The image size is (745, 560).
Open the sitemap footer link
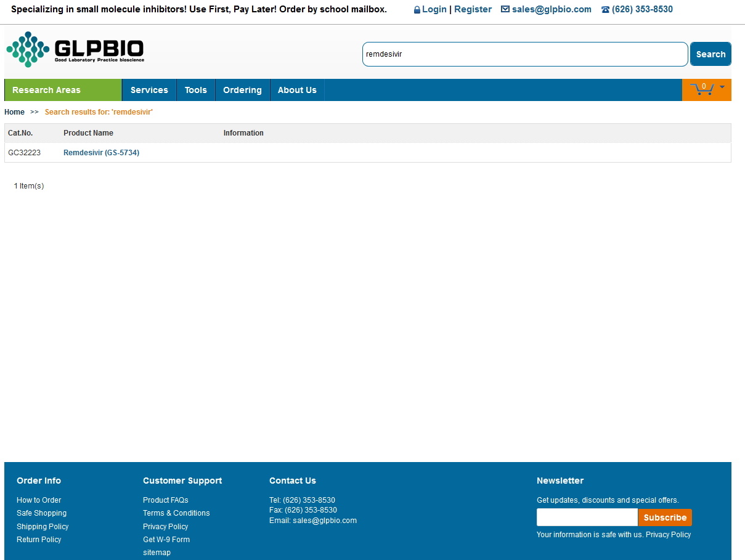157,553
